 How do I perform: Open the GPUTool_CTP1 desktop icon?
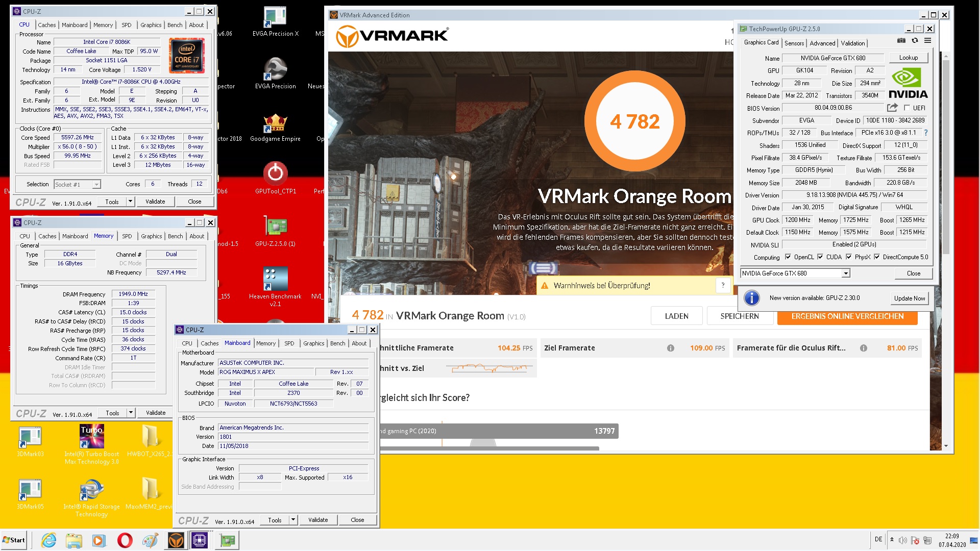(275, 178)
